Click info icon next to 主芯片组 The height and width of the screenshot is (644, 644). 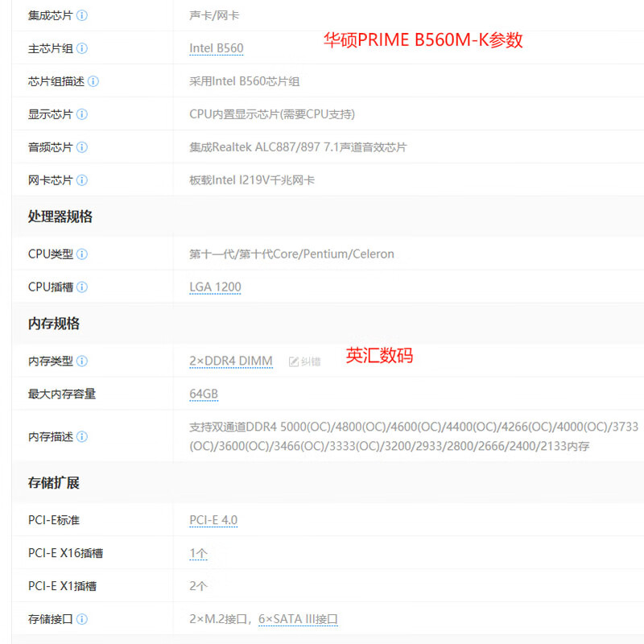coord(82,48)
